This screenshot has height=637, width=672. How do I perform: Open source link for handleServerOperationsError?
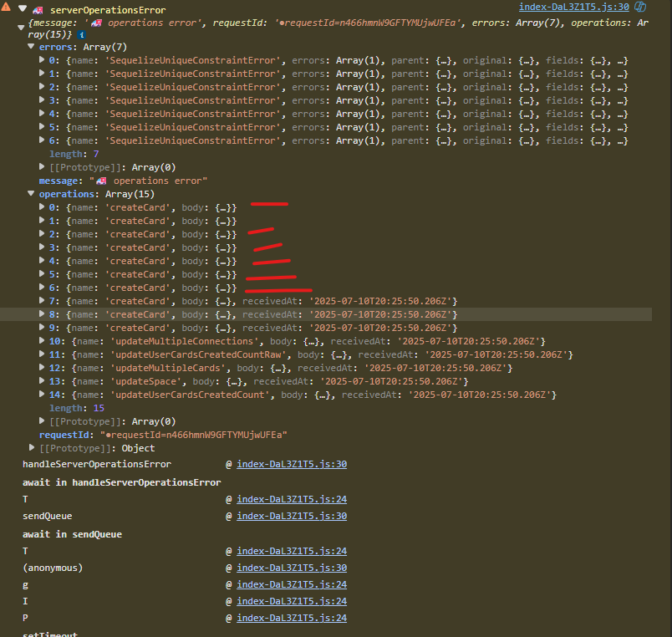click(291, 465)
